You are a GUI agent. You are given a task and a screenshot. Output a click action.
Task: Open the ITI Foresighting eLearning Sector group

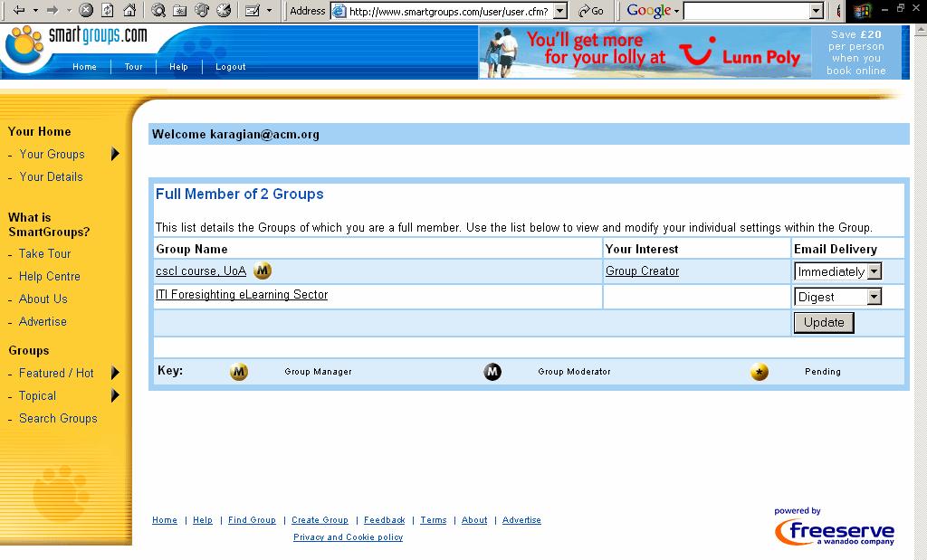tap(241, 294)
